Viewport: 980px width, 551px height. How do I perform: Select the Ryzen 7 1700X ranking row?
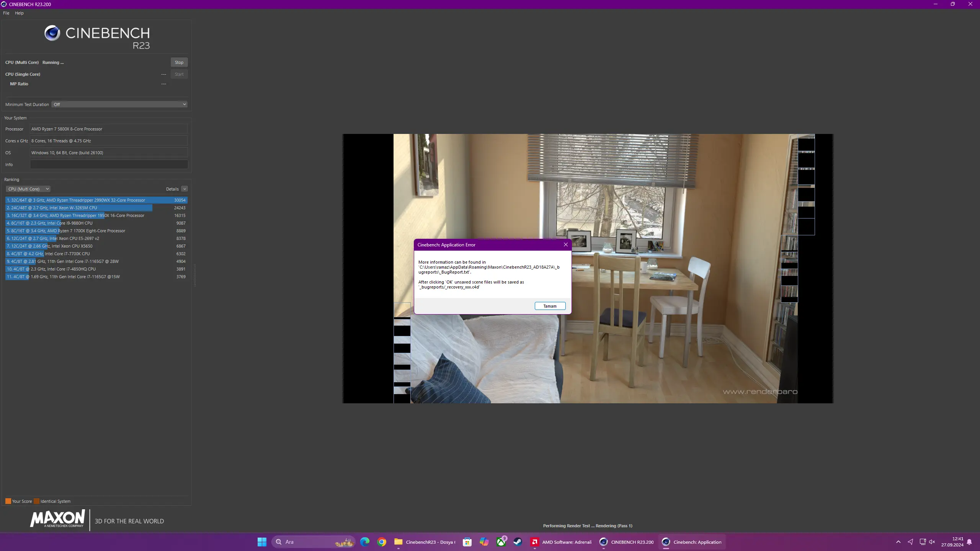[96, 231]
